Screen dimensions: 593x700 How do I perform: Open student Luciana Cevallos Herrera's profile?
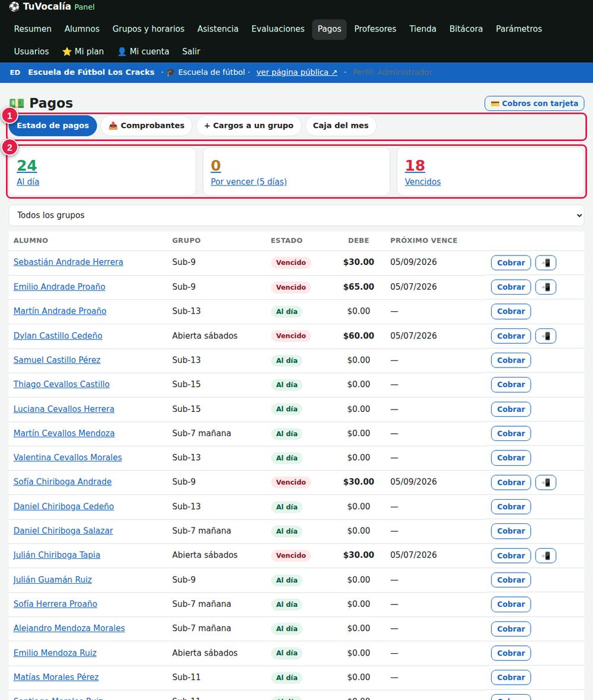tap(64, 409)
